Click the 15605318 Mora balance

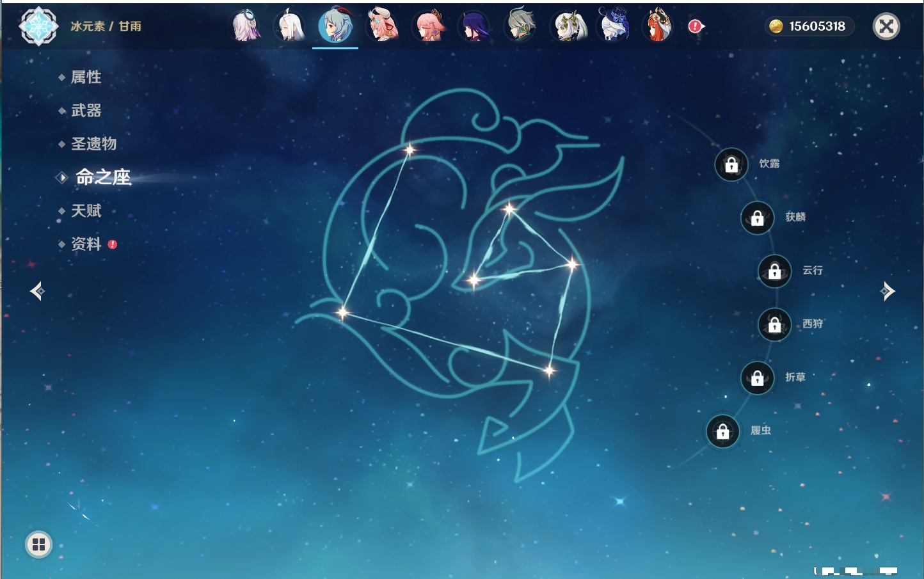pos(817,26)
